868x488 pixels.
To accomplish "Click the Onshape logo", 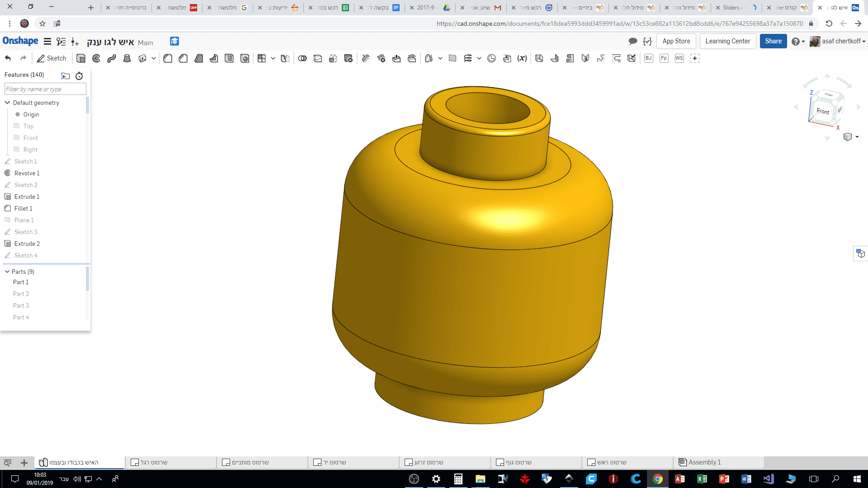I will click(20, 41).
